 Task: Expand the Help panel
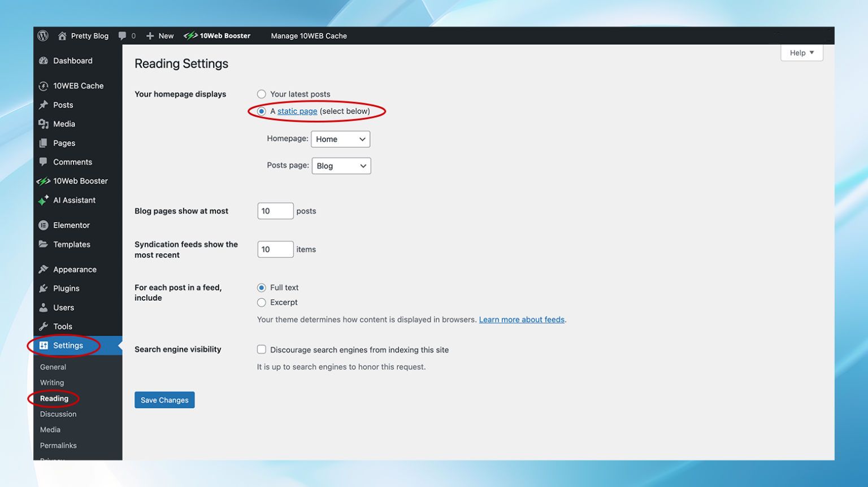click(x=801, y=53)
